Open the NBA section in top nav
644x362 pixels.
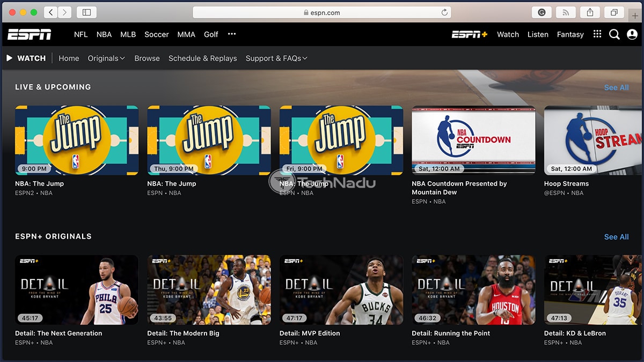104,34
